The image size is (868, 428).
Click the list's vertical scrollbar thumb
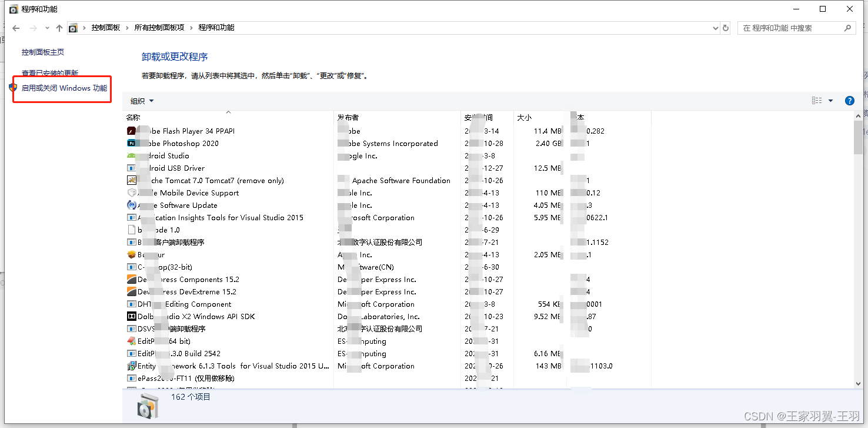click(859, 137)
